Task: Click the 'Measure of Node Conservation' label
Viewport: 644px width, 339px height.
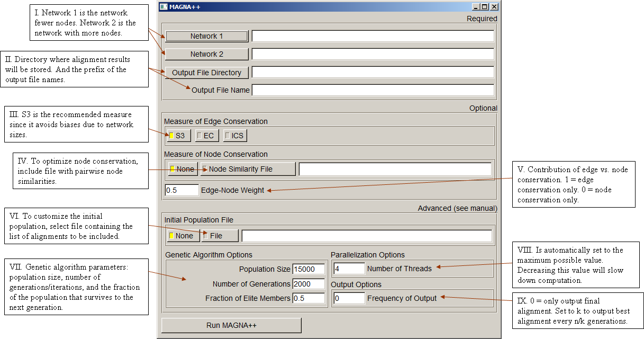Action: [216, 154]
